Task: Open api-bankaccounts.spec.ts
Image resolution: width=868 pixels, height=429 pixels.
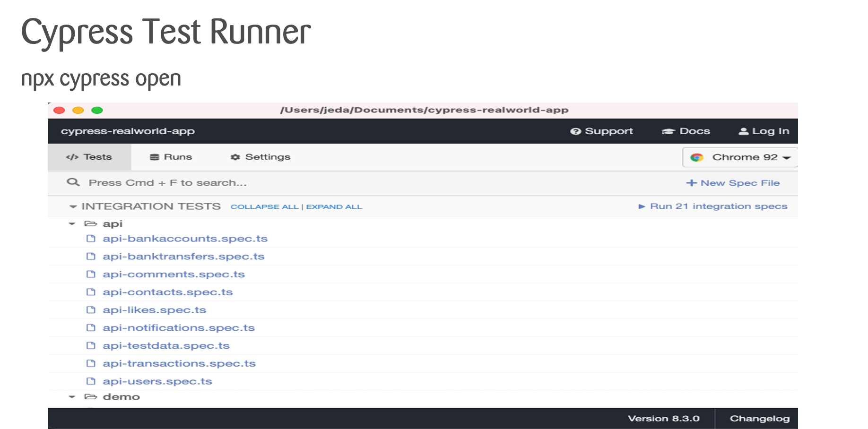Action: (185, 239)
